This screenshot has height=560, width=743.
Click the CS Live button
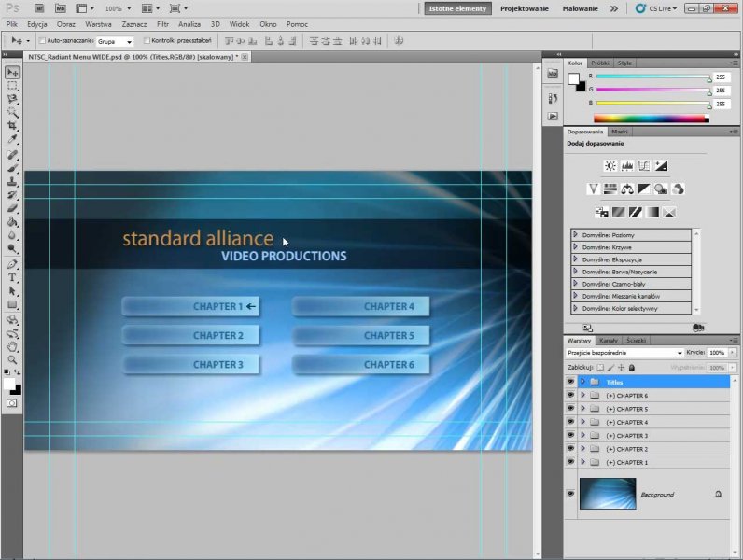[x=658, y=8]
